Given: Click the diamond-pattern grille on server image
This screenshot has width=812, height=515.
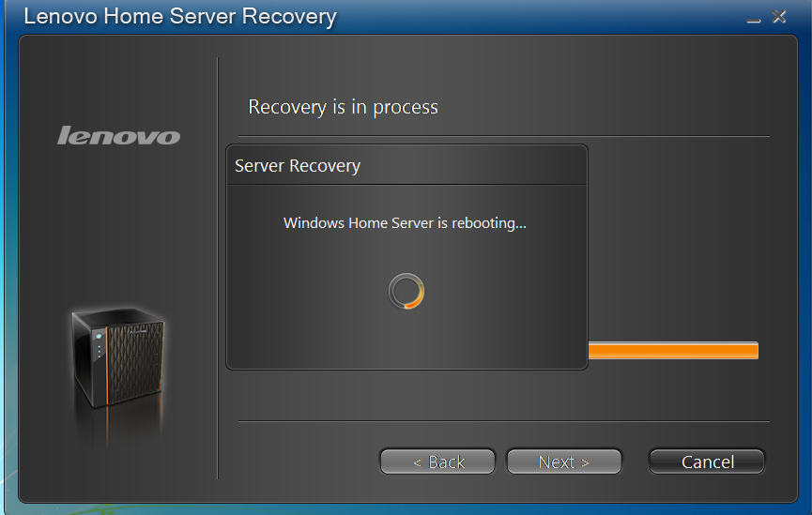Looking at the screenshot, I should 136,361.
